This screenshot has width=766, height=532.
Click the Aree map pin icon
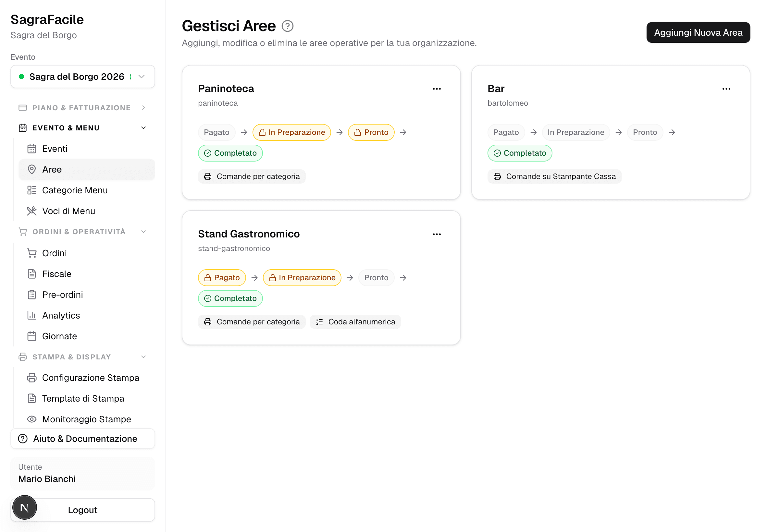[x=32, y=169]
